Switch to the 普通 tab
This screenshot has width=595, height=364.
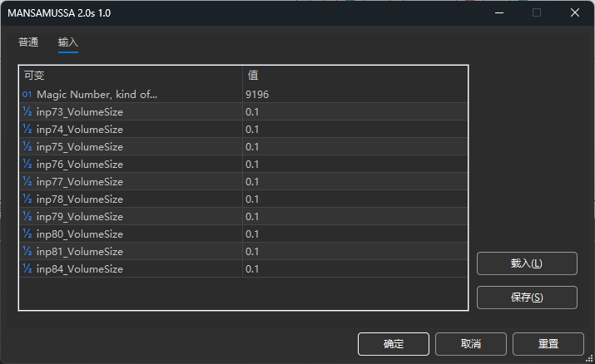coord(28,42)
